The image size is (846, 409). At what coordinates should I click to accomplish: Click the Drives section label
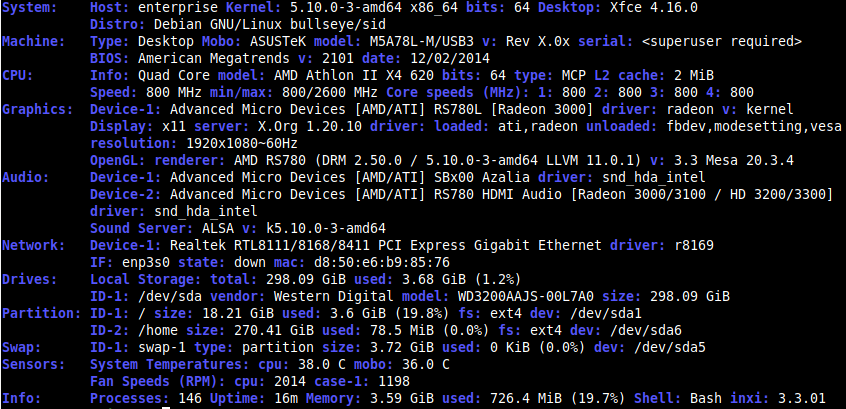(x=30, y=280)
